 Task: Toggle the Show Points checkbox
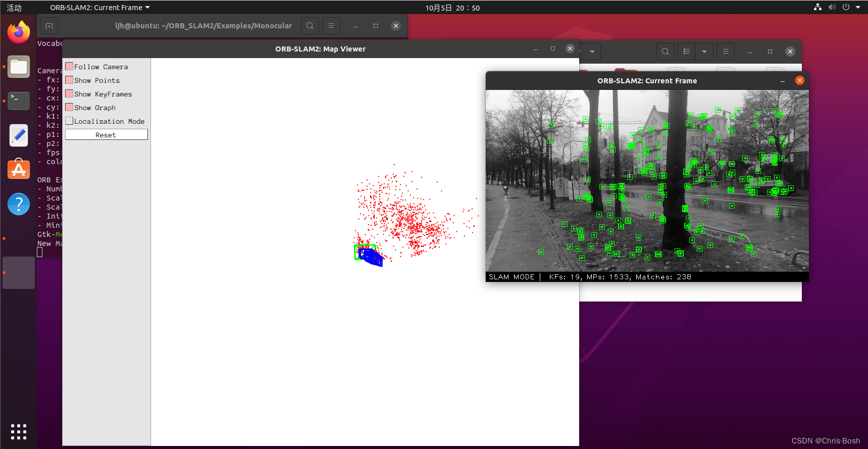69,80
